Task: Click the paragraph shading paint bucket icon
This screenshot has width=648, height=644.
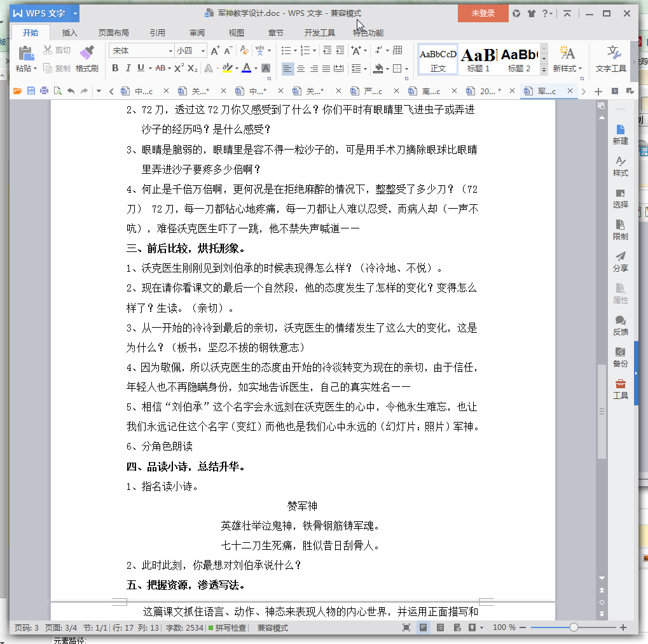Action: 378,68
